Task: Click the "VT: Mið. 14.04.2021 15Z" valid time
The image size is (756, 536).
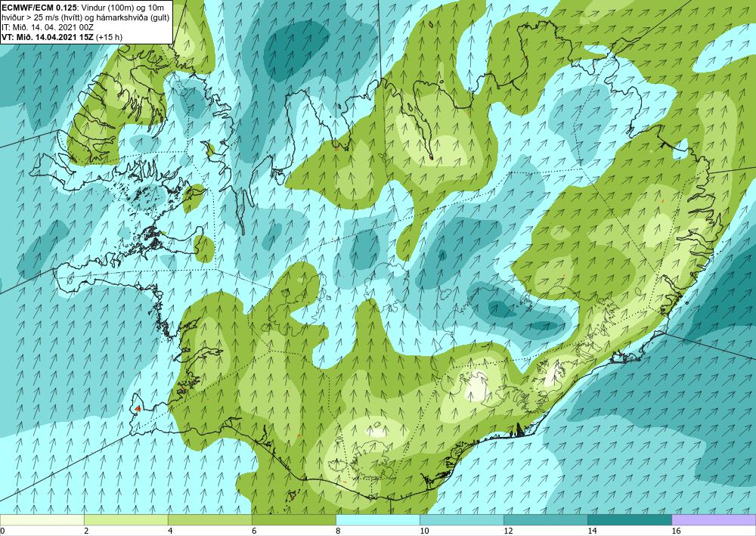Action: pyautogui.click(x=48, y=37)
